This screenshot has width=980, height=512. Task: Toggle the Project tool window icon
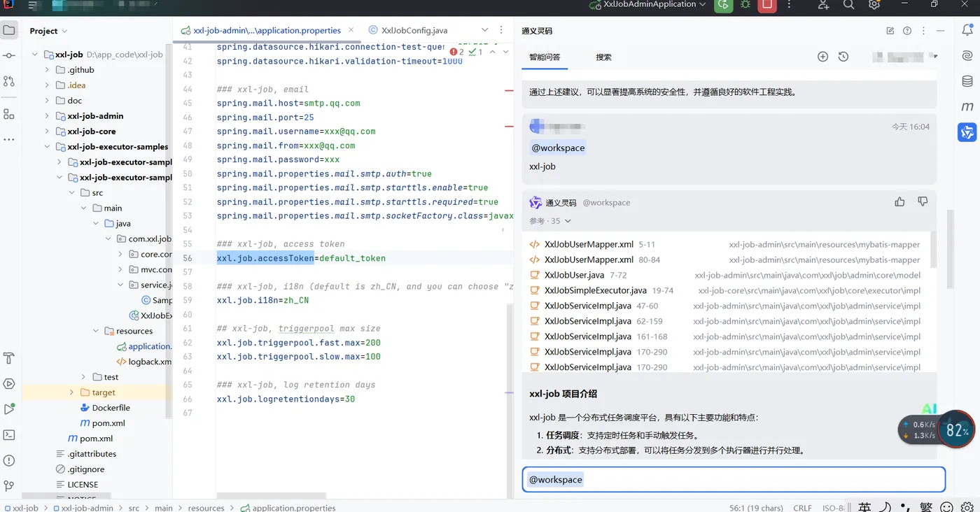(x=9, y=30)
